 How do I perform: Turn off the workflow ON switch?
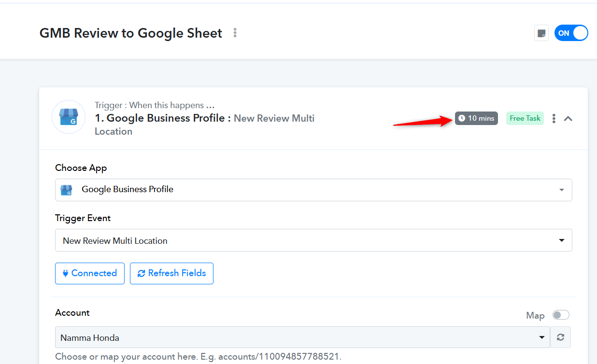pyautogui.click(x=571, y=33)
